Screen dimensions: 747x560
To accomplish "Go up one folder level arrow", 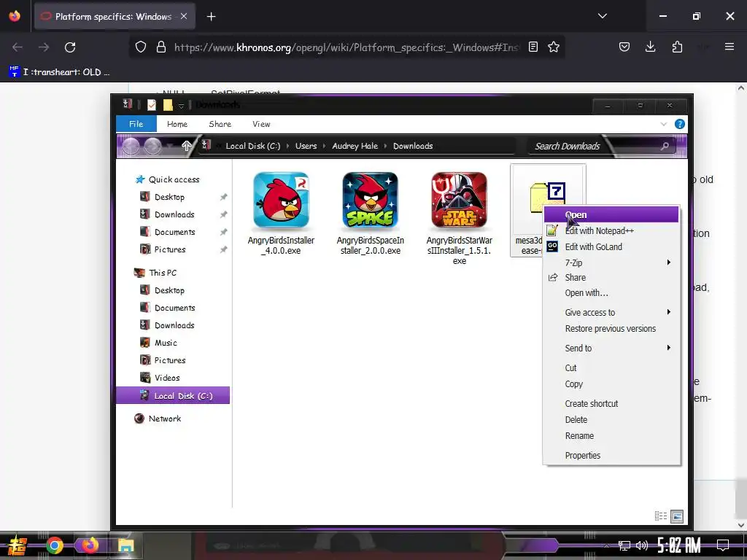I will (186, 146).
